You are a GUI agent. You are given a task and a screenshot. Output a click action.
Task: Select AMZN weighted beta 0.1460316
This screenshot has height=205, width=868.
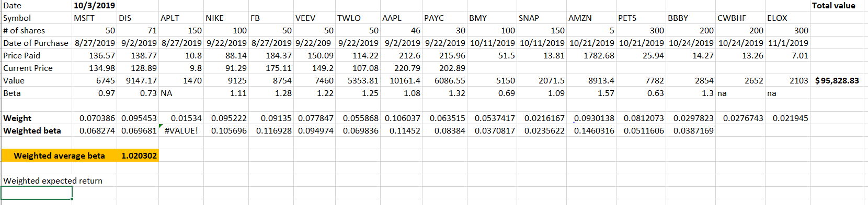coord(591,130)
